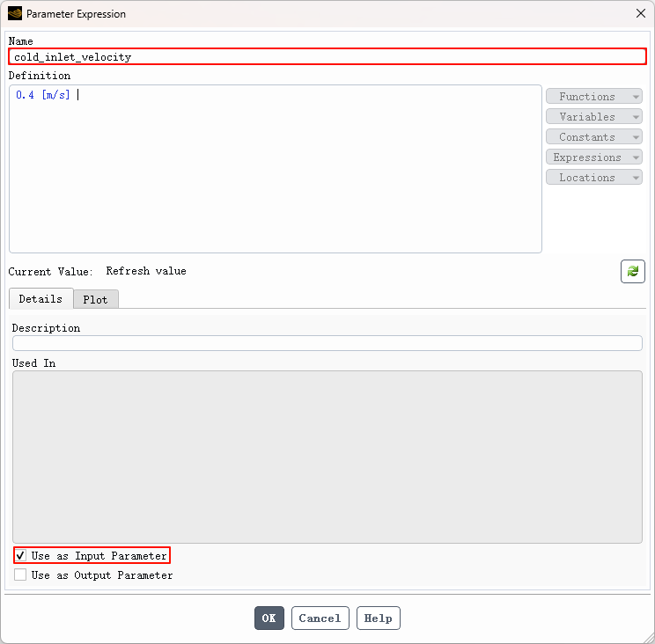Open the Variables dropdown
The height and width of the screenshot is (644, 655).
click(593, 116)
